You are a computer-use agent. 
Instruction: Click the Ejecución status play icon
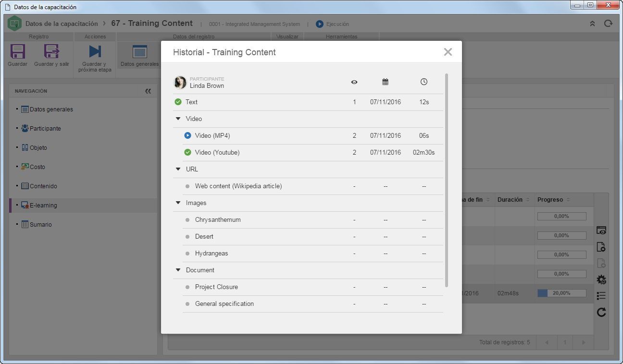point(320,24)
